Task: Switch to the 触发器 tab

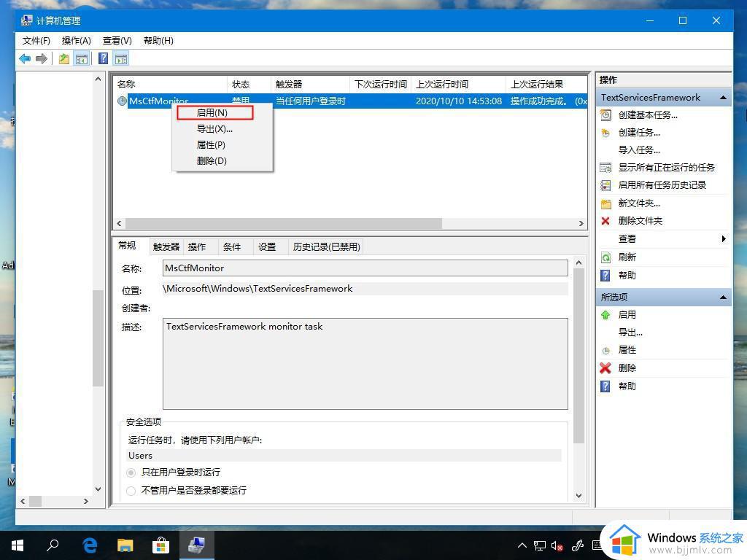Action: pyautogui.click(x=166, y=246)
